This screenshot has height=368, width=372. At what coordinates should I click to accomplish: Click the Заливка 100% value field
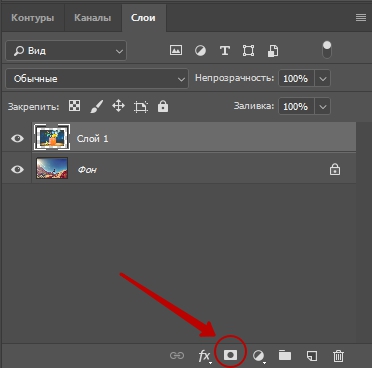296,107
